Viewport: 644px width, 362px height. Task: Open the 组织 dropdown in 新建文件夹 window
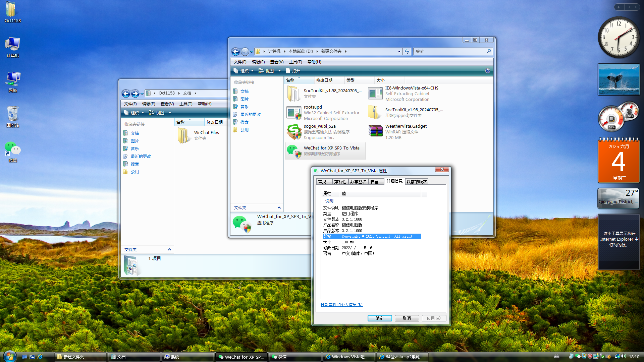pos(244,71)
